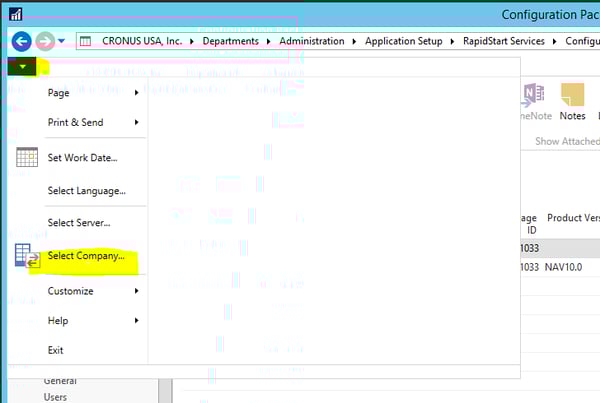Image resolution: width=600 pixels, height=403 pixels.
Task: Click the NAV10.0 product version cell
Action: 563,267
